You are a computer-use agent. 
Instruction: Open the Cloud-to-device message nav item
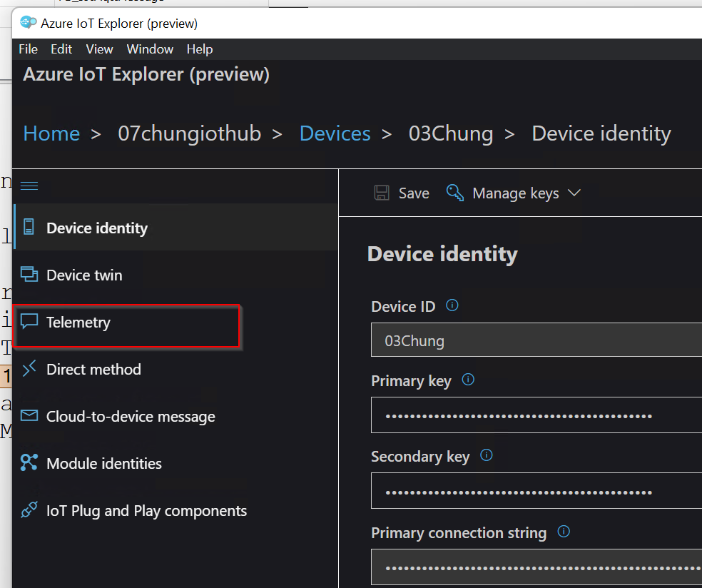coord(176,416)
